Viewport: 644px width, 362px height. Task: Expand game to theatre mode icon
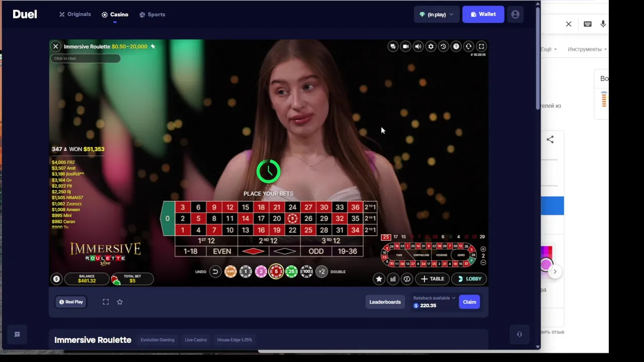coord(106,302)
